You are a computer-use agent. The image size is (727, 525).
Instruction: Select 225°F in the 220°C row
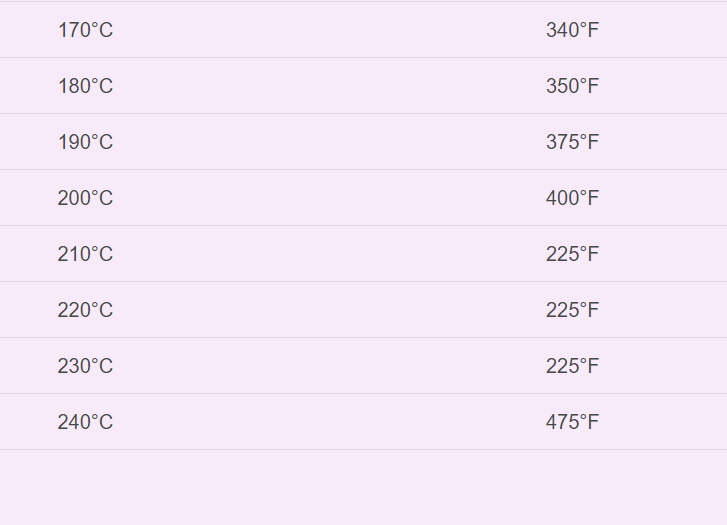point(572,310)
